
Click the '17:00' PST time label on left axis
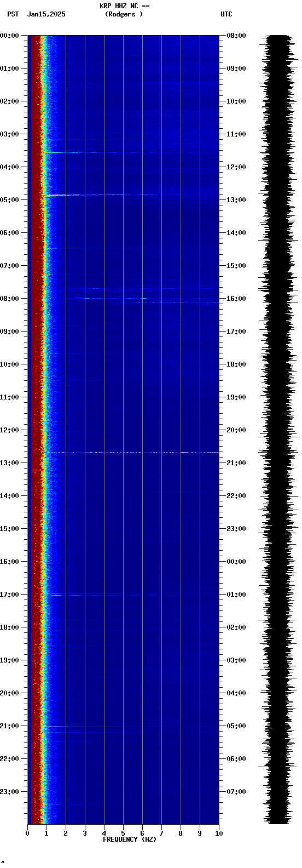(10, 595)
